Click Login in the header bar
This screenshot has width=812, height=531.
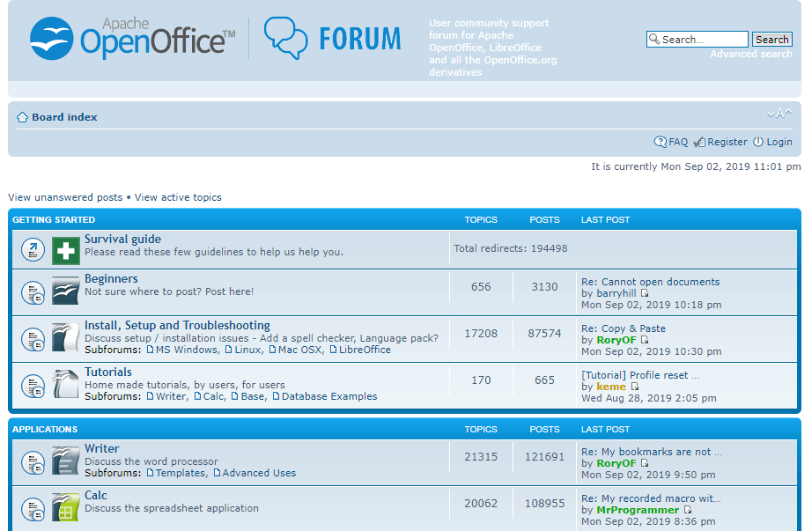[x=779, y=142]
